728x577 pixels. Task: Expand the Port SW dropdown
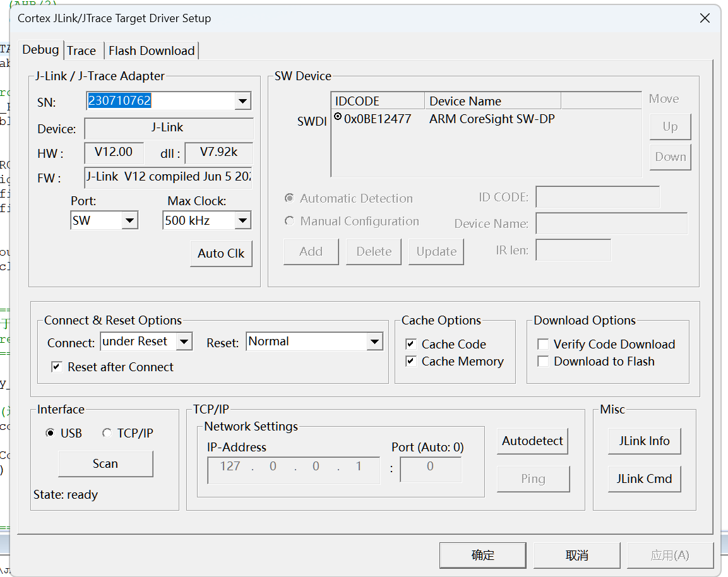130,220
